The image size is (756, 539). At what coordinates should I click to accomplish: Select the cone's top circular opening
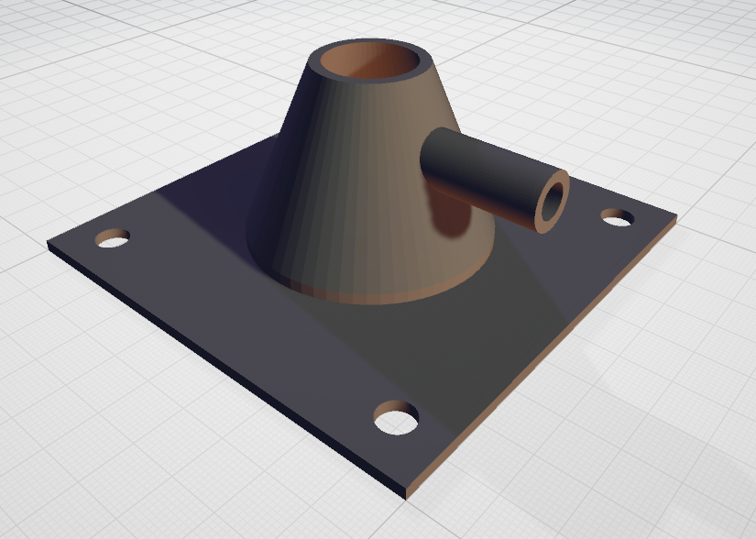370,60
